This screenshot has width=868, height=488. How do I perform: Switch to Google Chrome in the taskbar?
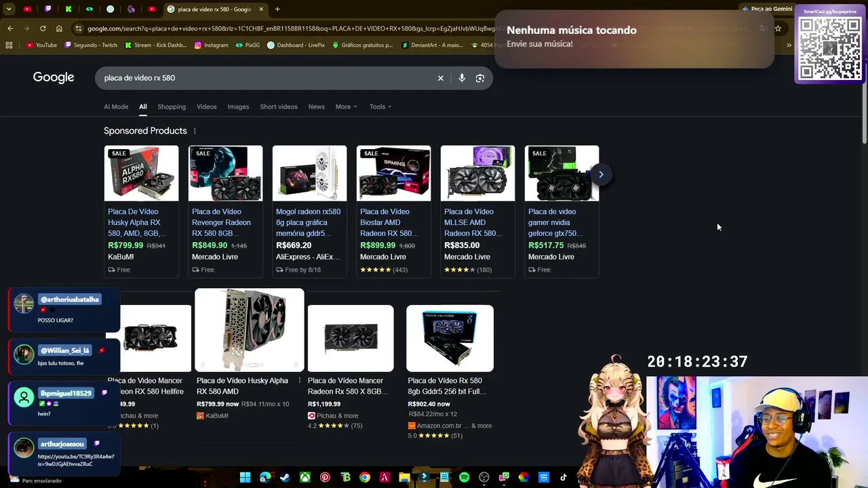[x=365, y=477]
